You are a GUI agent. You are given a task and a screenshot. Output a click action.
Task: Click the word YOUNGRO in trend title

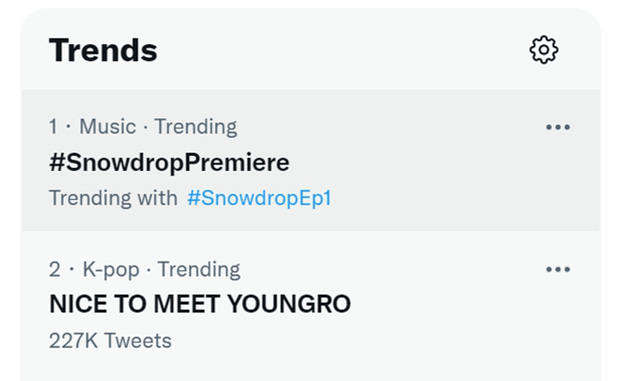coord(289,304)
